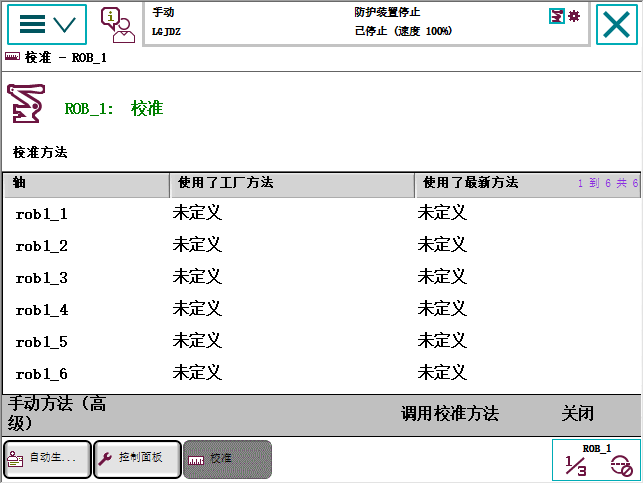Click the 使用了工厂方法 column header
The image size is (644, 484).
292,184
